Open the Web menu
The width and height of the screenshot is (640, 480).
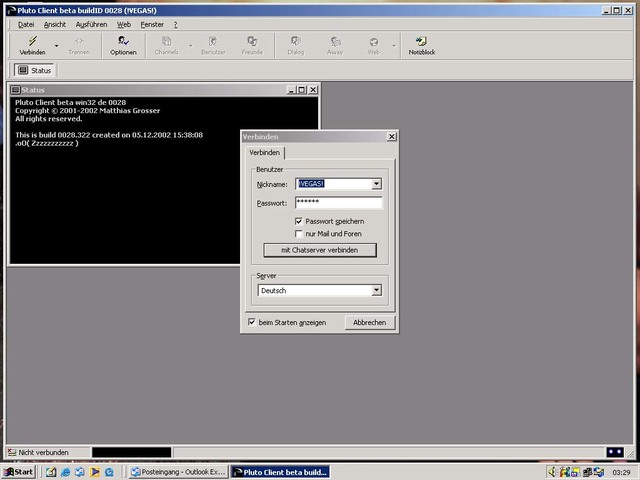[124, 24]
